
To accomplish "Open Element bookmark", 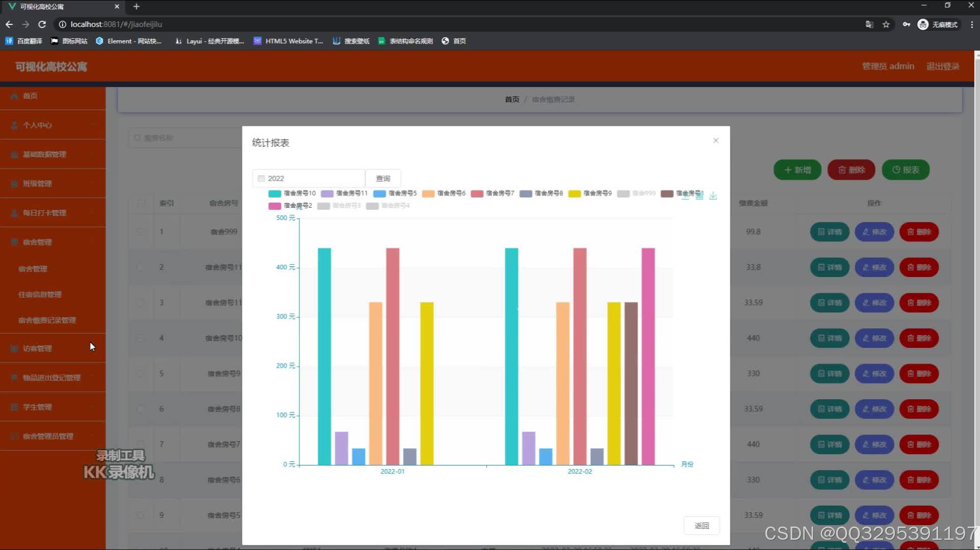I will click(129, 41).
